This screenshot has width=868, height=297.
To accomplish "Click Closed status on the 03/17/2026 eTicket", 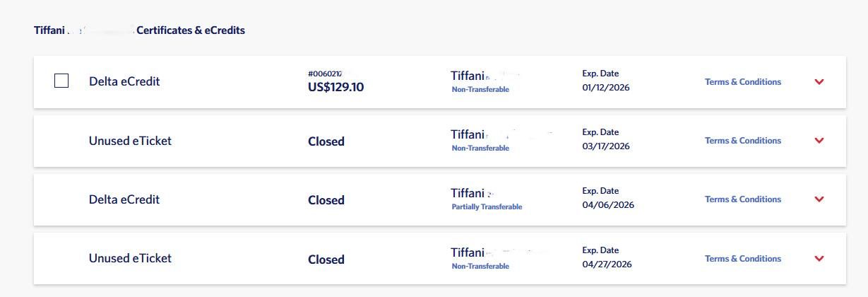I will coord(326,141).
